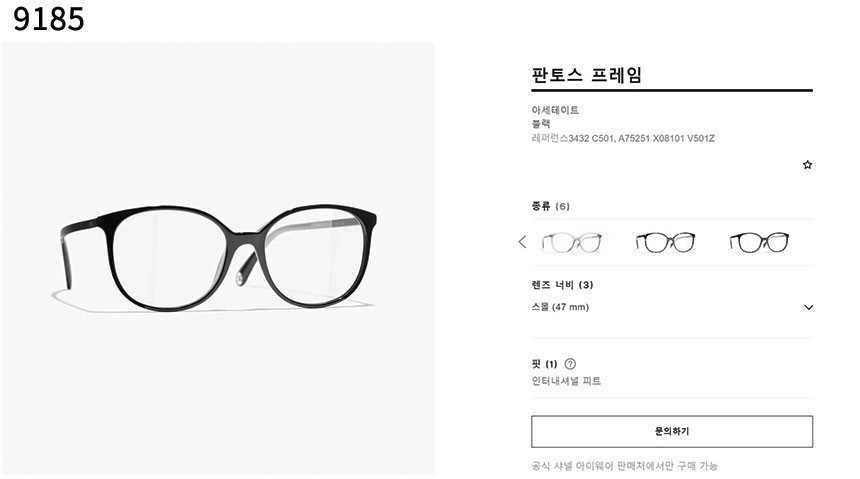This screenshot has width=860, height=479.
Task: Expand lens width dropdown arrow
Action: coord(808,307)
